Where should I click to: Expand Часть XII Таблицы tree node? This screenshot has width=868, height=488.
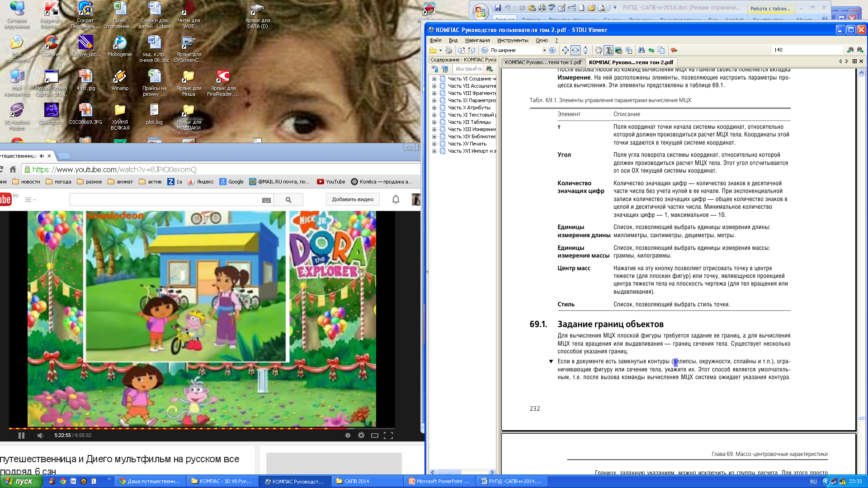point(434,122)
